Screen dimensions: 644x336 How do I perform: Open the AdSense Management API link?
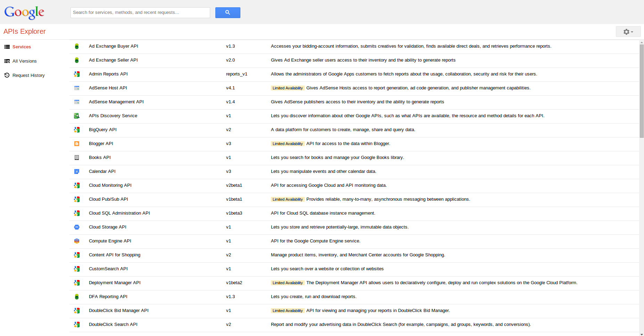point(116,102)
